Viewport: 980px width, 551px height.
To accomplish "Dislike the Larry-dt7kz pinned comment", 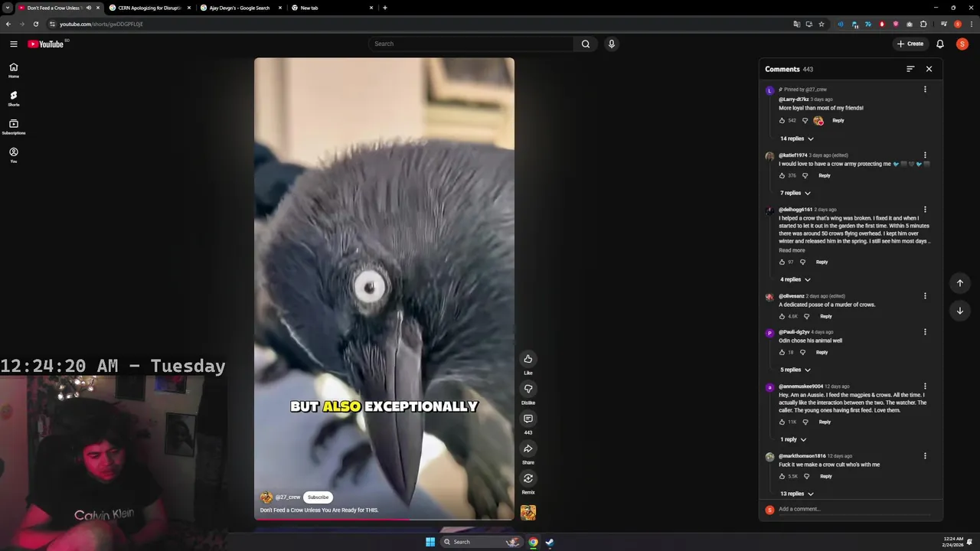I will 805,120.
